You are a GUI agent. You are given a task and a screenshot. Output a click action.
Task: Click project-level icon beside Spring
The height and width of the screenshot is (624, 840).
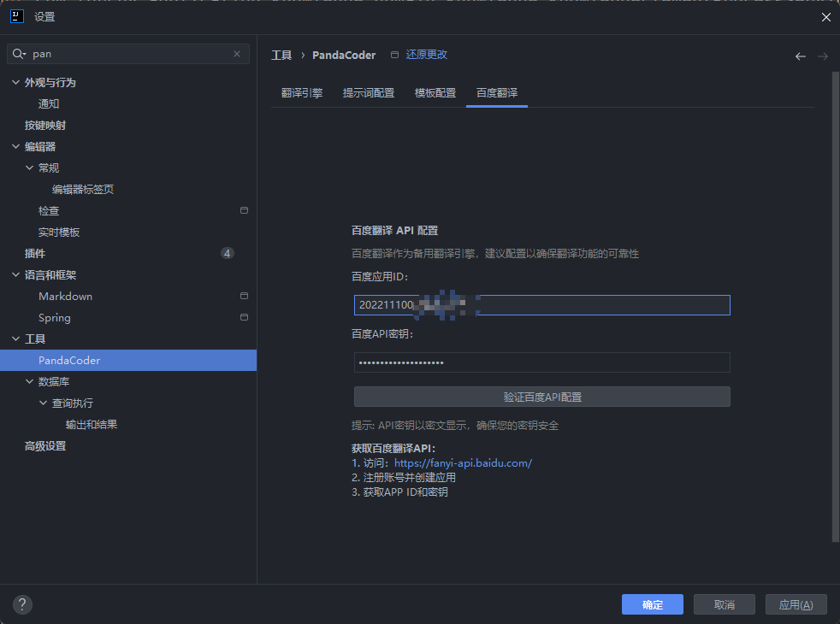tap(245, 317)
